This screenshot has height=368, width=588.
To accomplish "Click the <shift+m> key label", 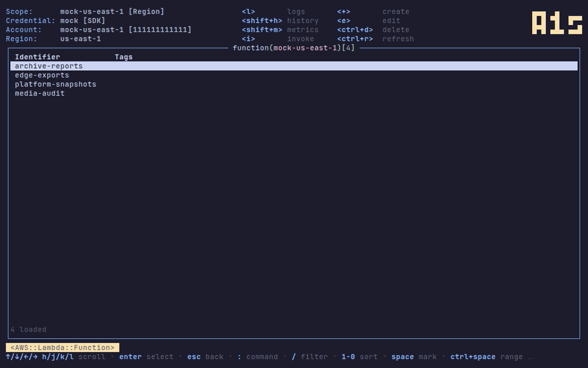I will click(262, 29).
